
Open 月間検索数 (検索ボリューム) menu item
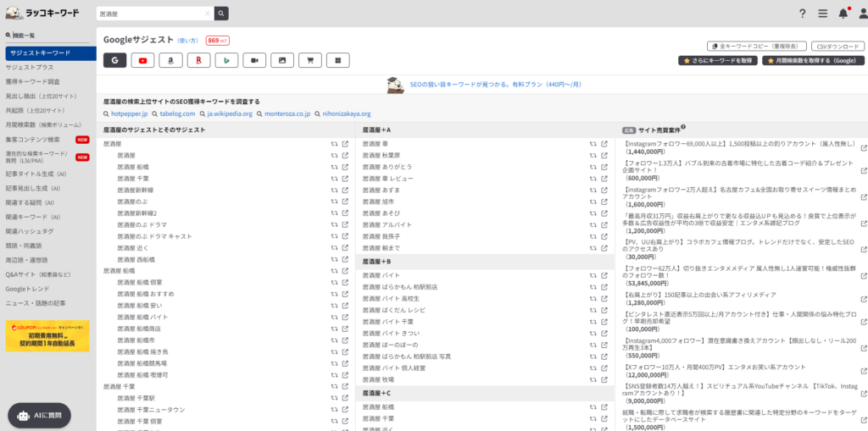pos(43,125)
